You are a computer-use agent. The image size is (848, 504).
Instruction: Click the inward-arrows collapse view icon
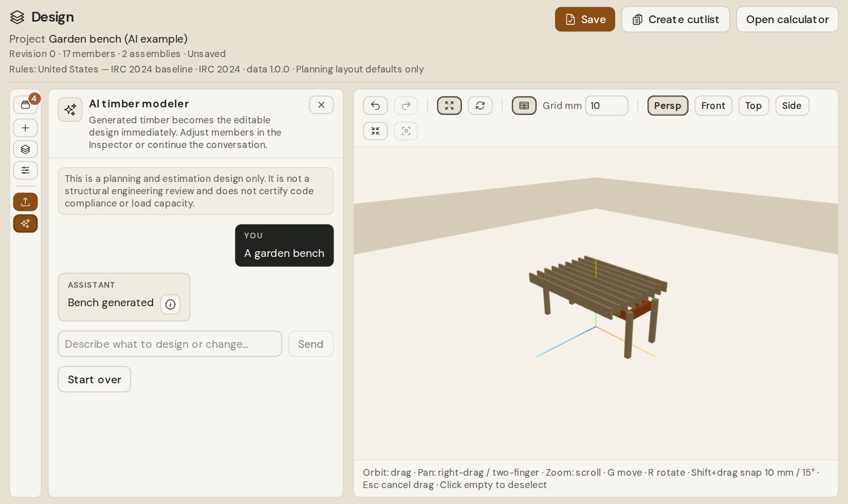[x=375, y=131]
